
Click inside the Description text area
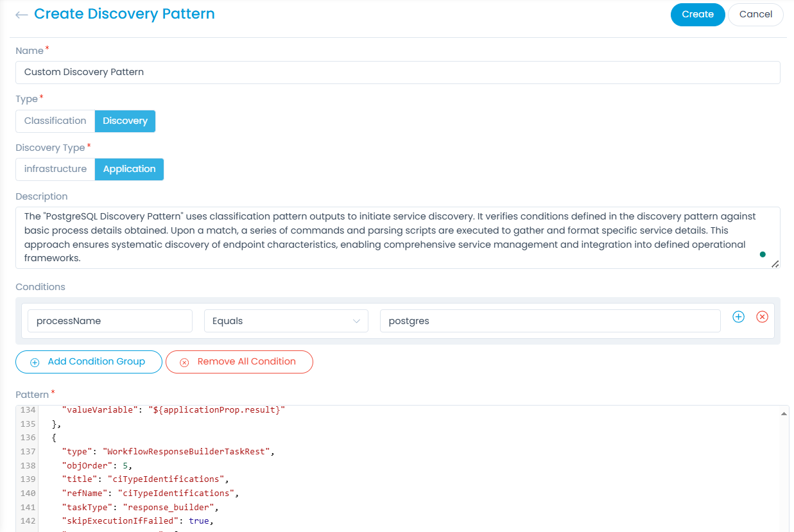[x=385, y=237]
